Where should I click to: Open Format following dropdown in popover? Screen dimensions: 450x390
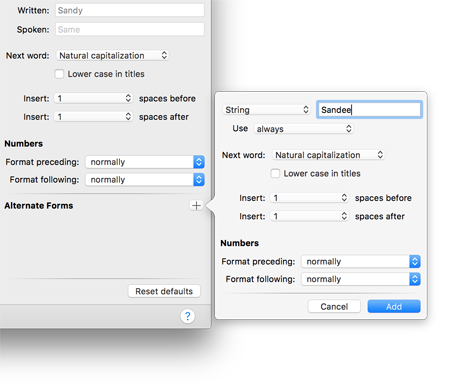(361, 279)
